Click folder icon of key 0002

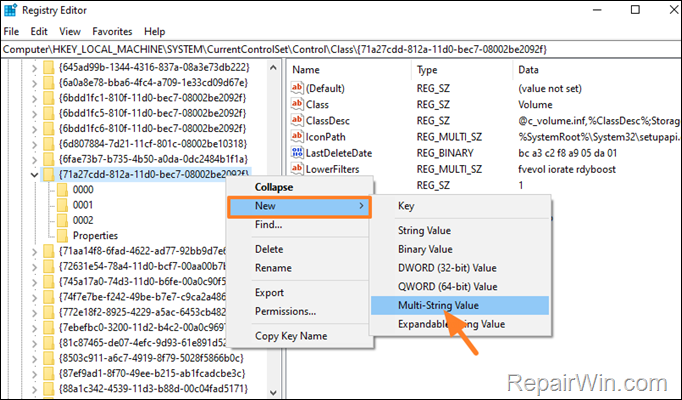tap(63, 220)
